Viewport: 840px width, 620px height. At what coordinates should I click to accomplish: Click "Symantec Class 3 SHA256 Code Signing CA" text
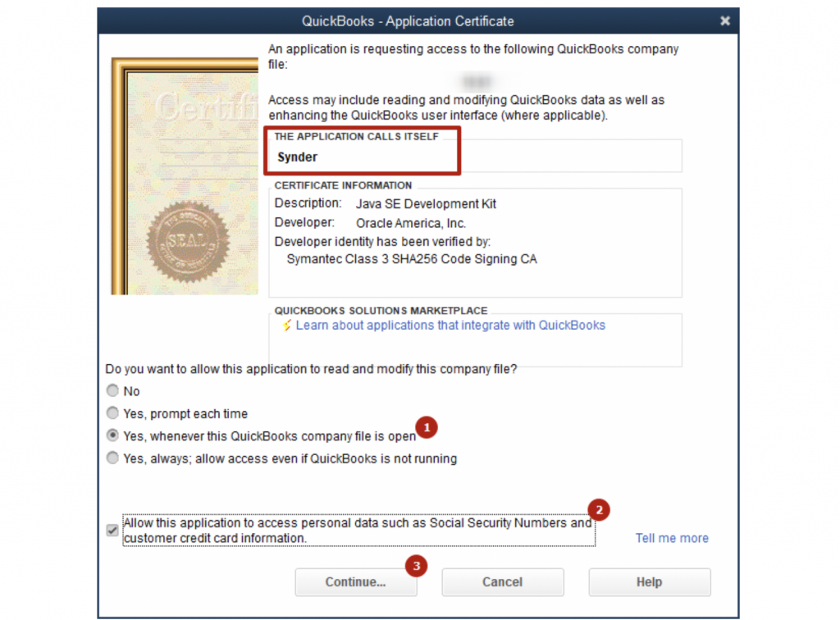[412, 259]
